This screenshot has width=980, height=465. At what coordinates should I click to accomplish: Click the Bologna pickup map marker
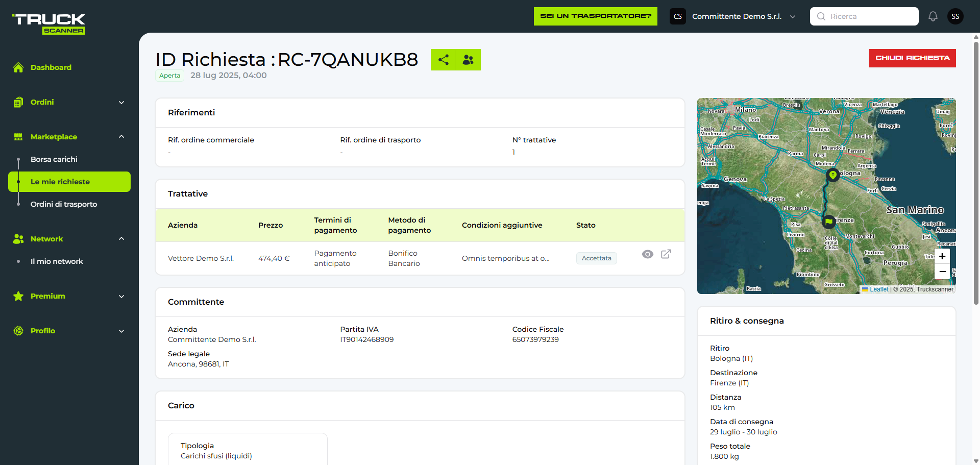click(x=833, y=175)
